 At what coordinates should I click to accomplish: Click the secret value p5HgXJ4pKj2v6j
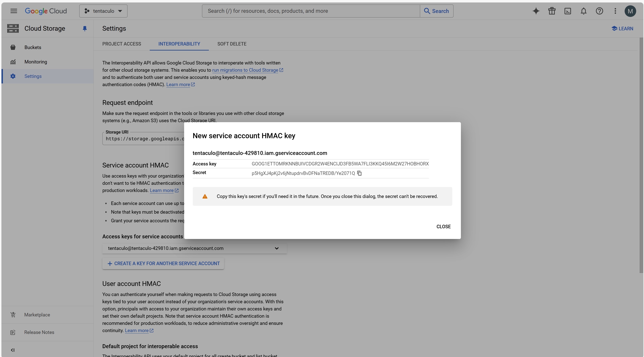point(303,173)
